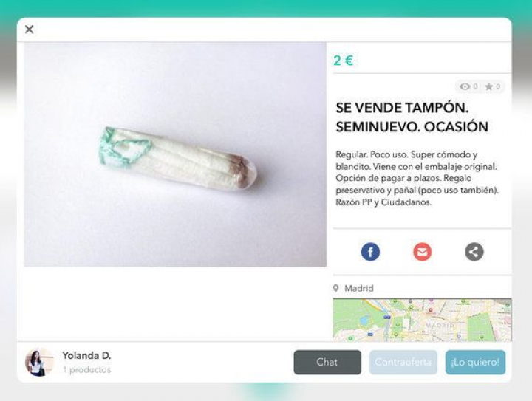The image size is (532, 401).
Task: Click the Madrid location label
Action: tap(359, 289)
